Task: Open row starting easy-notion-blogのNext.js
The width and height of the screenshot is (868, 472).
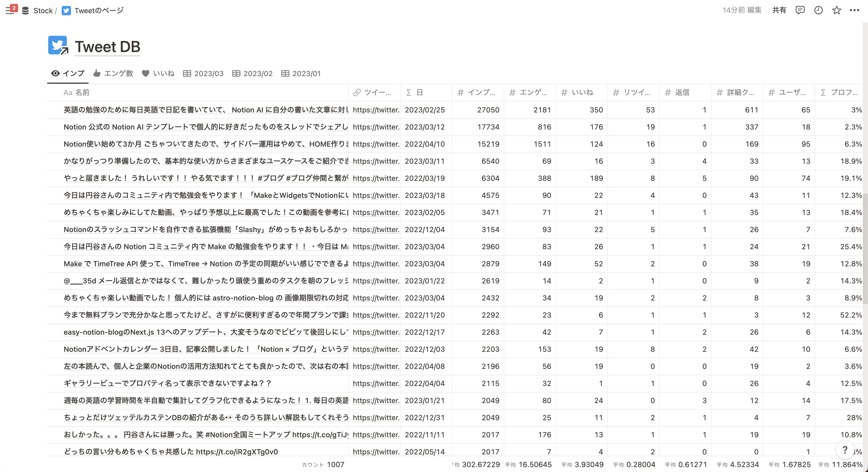Action: tap(206, 332)
